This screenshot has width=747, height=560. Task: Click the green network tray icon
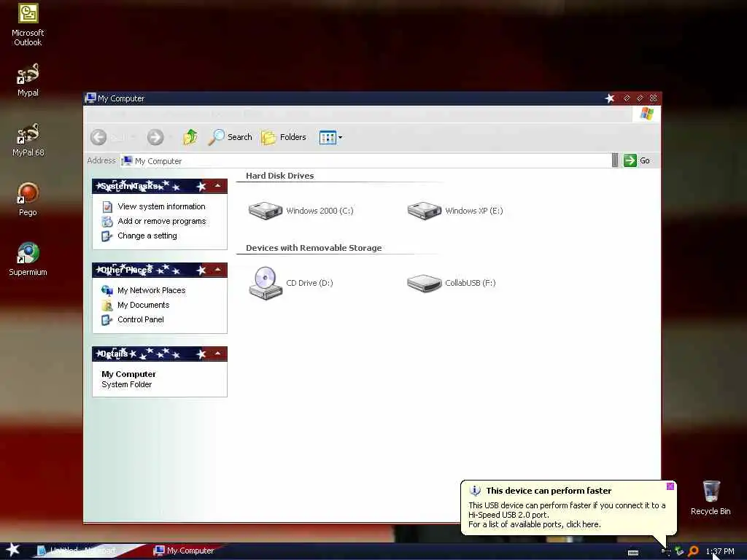(x=680, y=551)
